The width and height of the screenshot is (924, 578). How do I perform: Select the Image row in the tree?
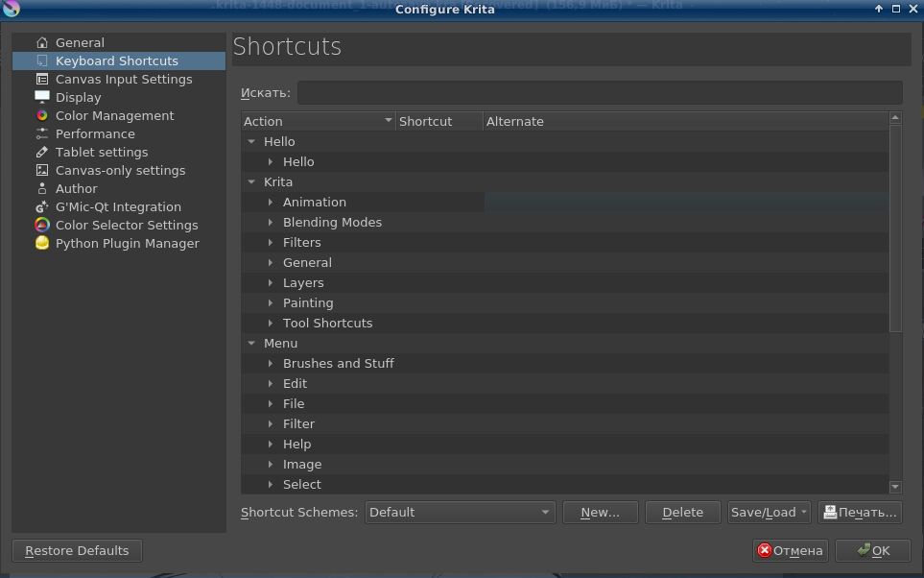tap(565, 464)
